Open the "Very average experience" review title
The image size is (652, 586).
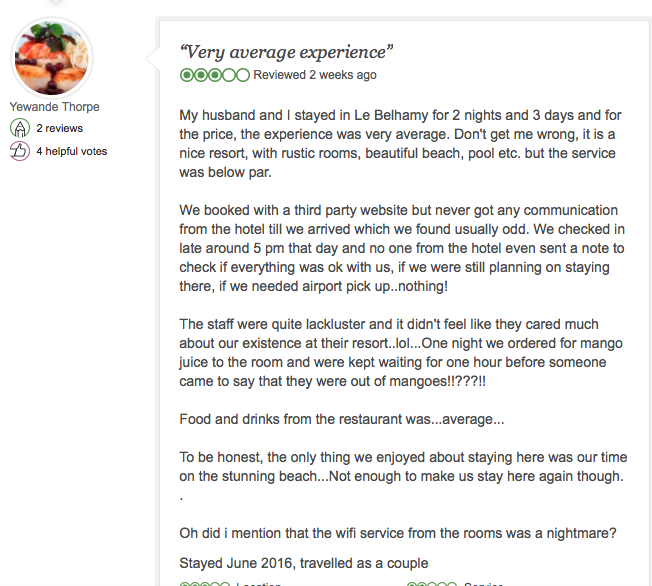286,52
